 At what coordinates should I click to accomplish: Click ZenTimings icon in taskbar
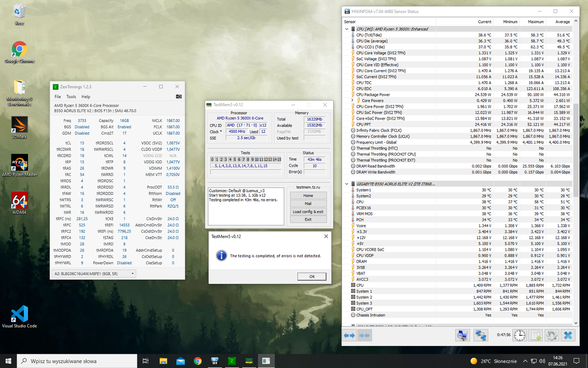[232, 361]
